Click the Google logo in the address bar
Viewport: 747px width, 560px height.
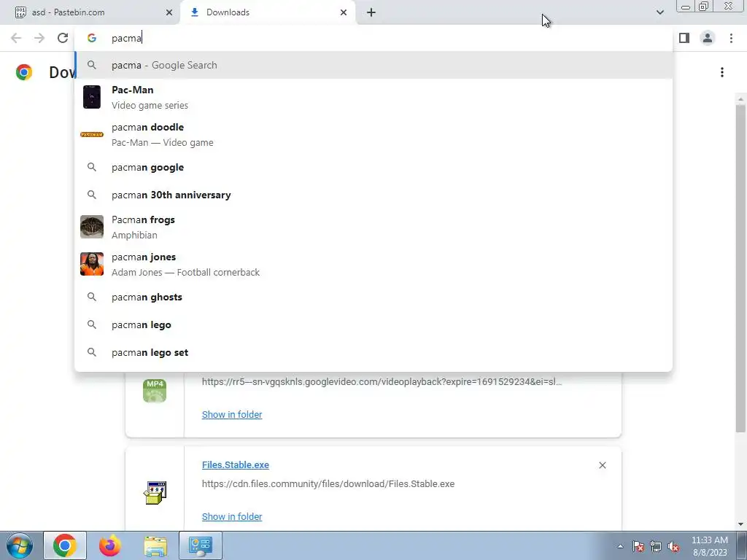92,38
